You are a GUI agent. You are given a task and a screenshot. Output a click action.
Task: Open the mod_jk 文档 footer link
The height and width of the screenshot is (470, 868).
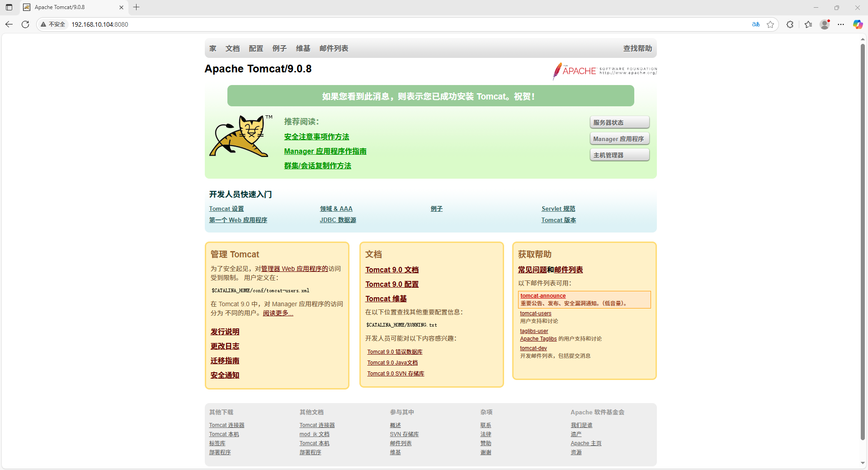click(x=314, y=434)
